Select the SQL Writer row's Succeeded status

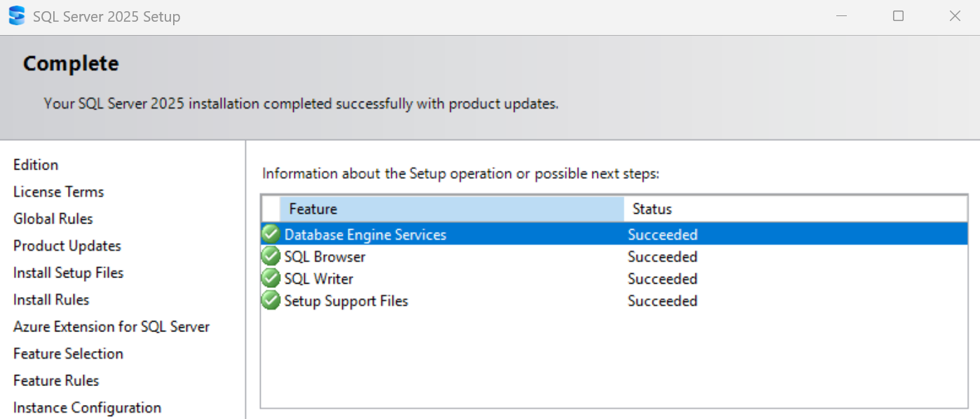click(662, 279)
